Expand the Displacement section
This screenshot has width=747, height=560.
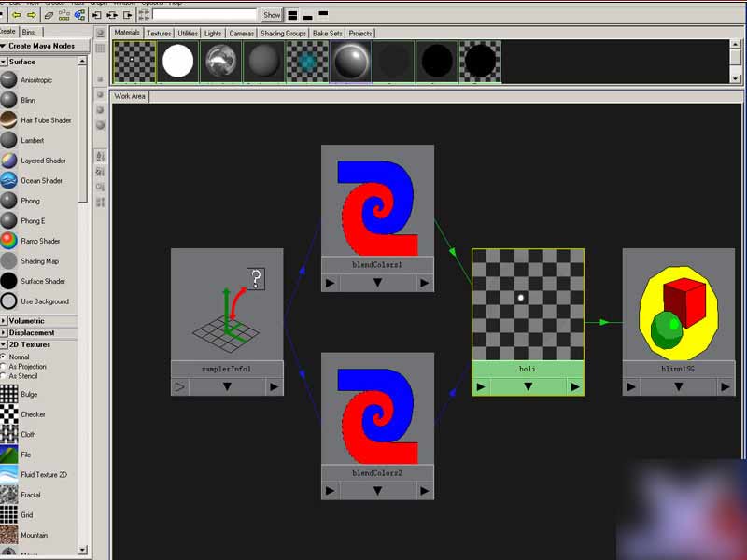click(4, 333)
